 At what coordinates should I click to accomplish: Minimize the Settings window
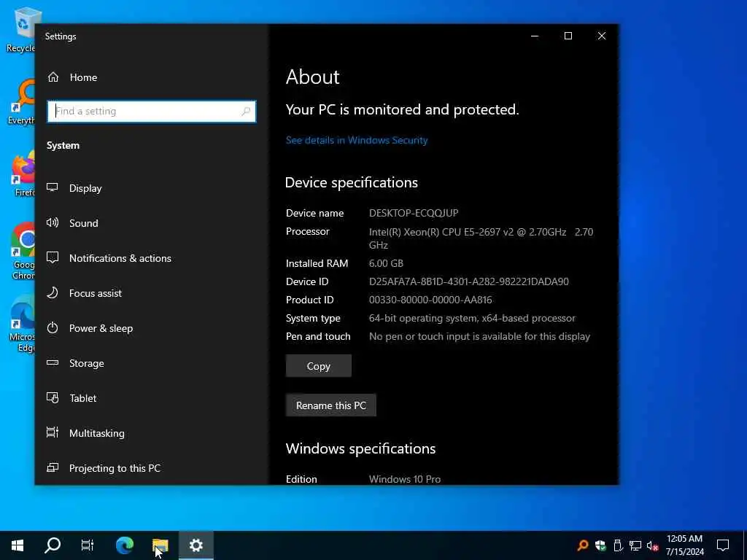(x=535, y=36)
